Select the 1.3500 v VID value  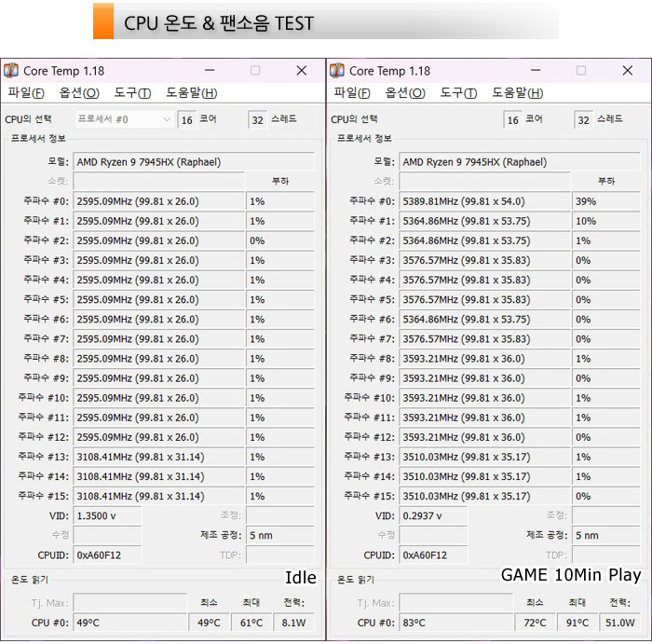(x=107, y=516)
